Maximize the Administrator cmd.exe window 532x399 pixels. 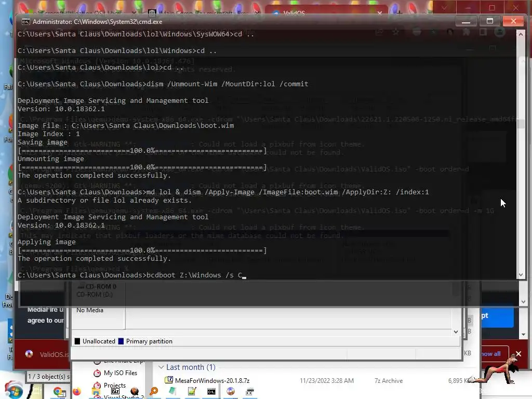[489, 21]
